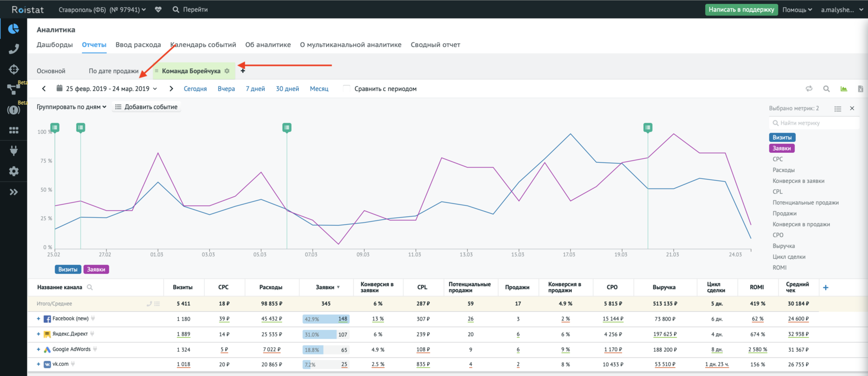The image size is (868, 376).
Task: Open Группировать по дням dropdown
Action: (x=71, y=107)
